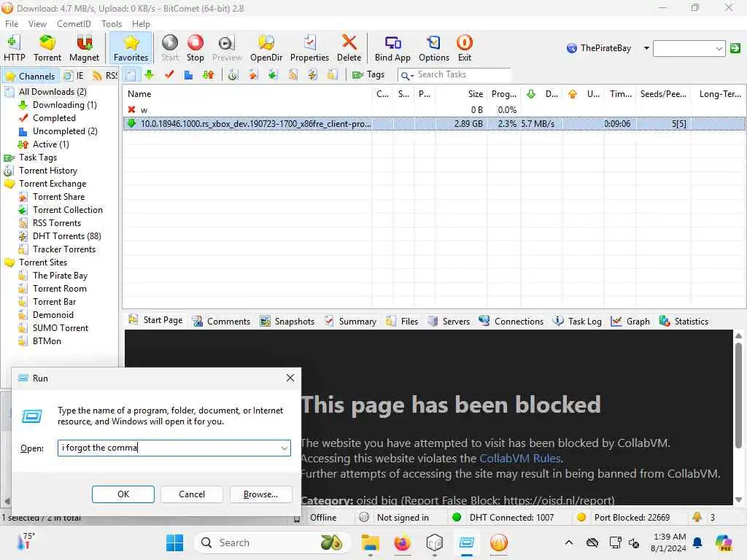
Task: Toggle the Favorites panel
Action: click(131, 48)
